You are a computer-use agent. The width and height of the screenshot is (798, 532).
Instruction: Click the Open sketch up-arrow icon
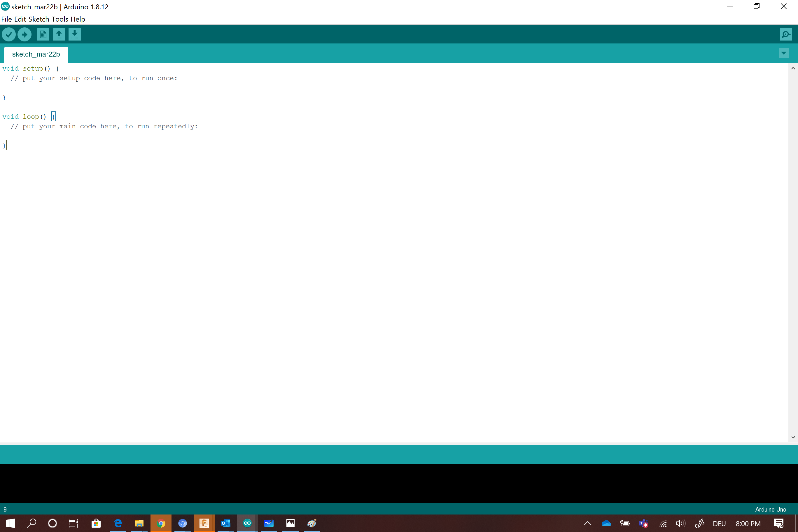click(x=59, y=34)
